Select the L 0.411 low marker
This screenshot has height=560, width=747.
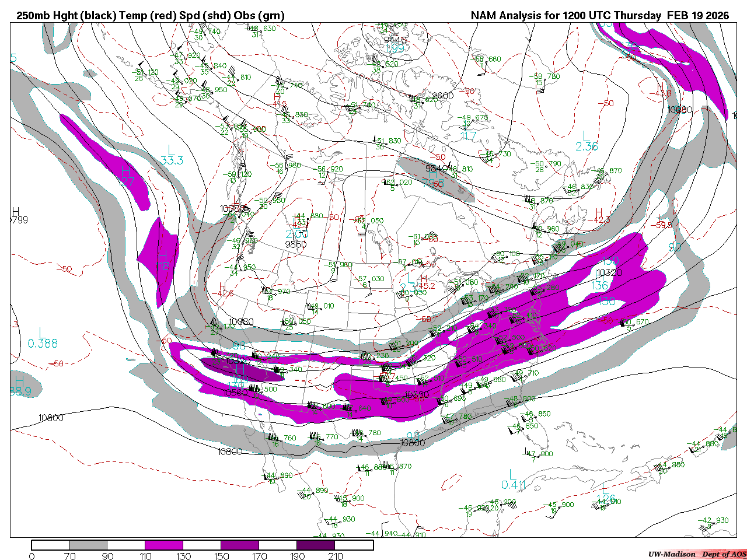[514, 480]
